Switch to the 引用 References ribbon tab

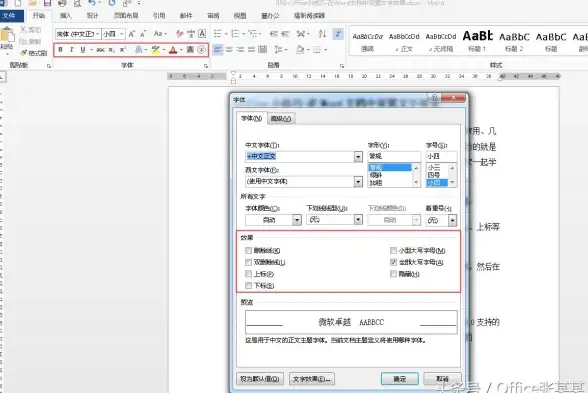point(159,16)
